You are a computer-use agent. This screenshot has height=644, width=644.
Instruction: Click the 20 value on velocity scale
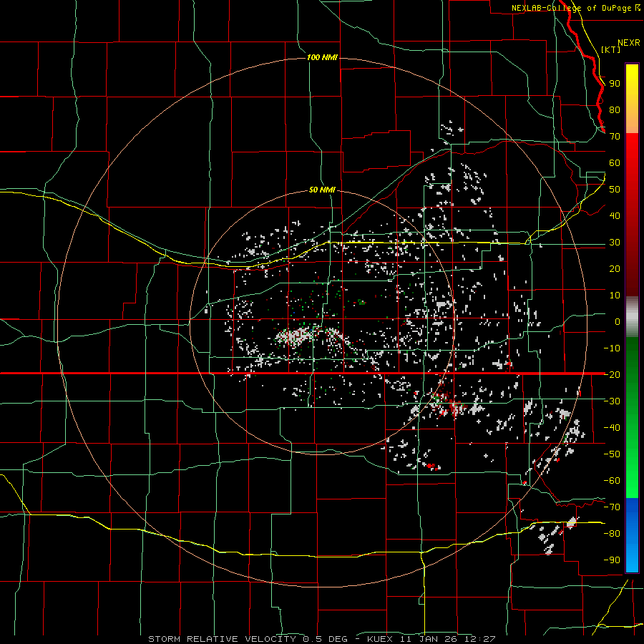click(615, 268)
